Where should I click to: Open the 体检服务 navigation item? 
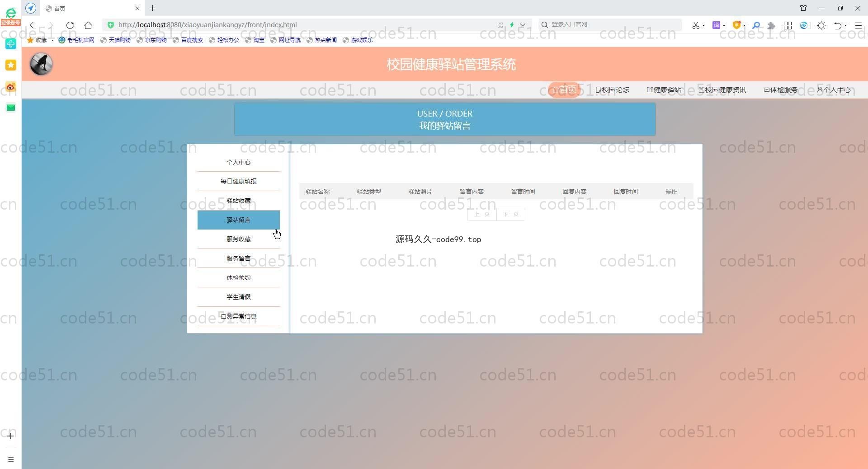pyautogui.click(x=781, y=90)
